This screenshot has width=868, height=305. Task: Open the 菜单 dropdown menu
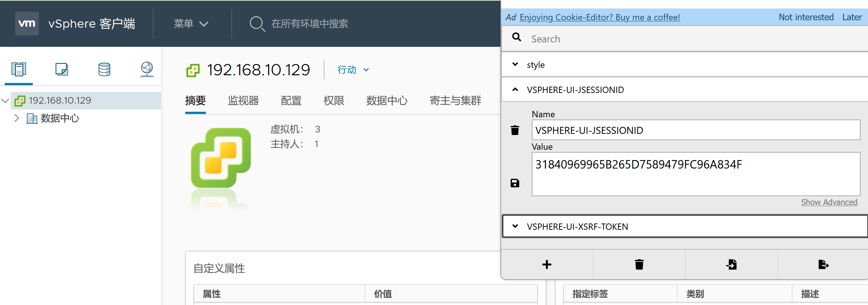[191, 24]
